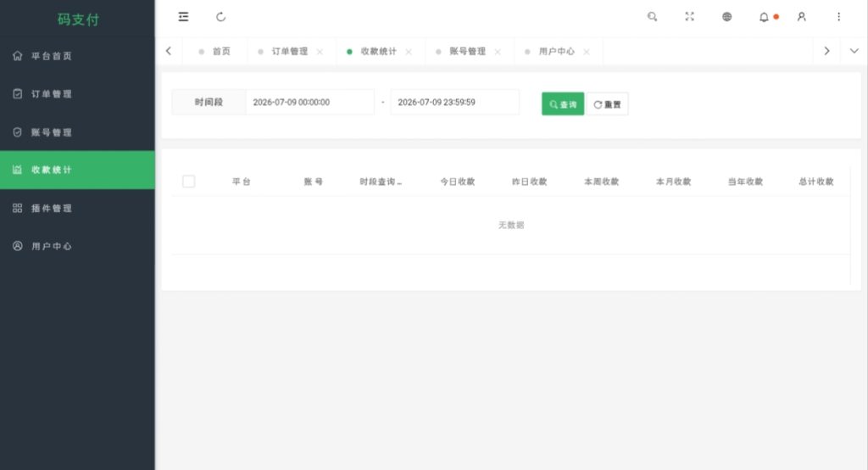Open the user profile icon

click(802, 17)
